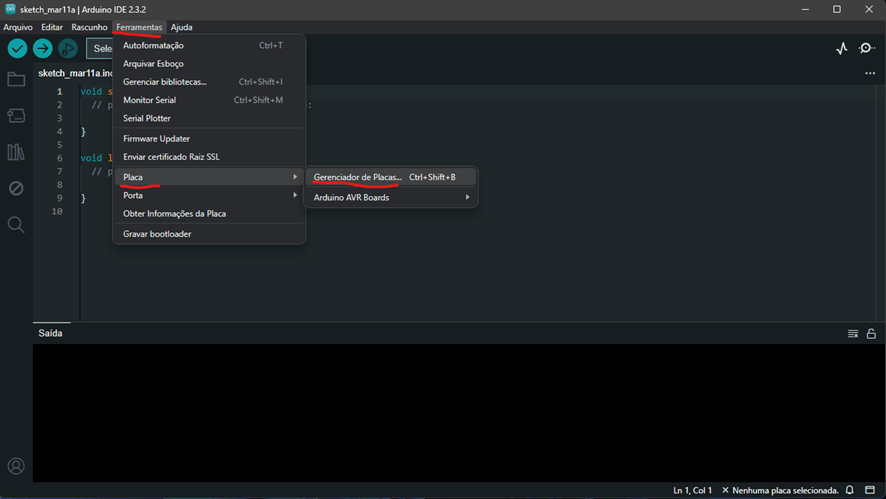Open Serial Monitor icon at top right

click(x=867, y=48)
